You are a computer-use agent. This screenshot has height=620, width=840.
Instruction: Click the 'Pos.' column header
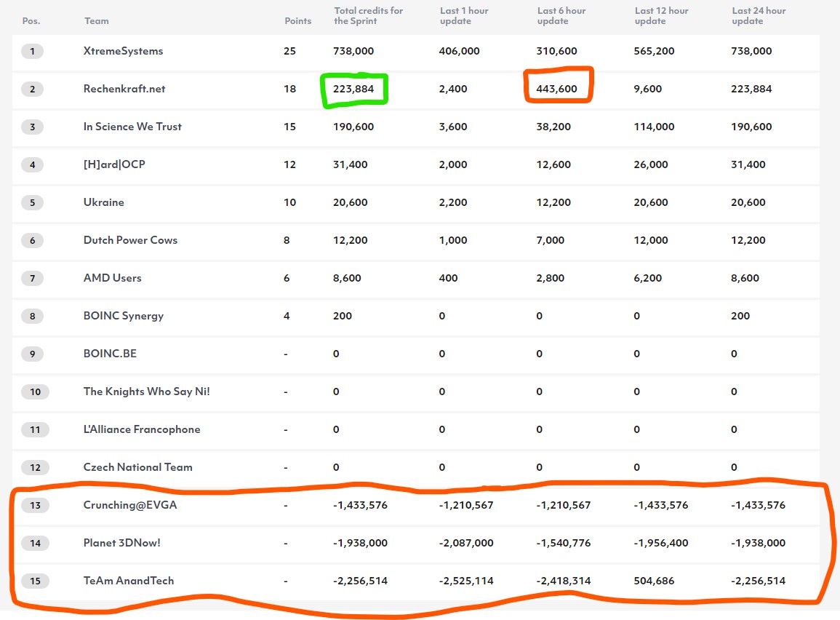31,21
